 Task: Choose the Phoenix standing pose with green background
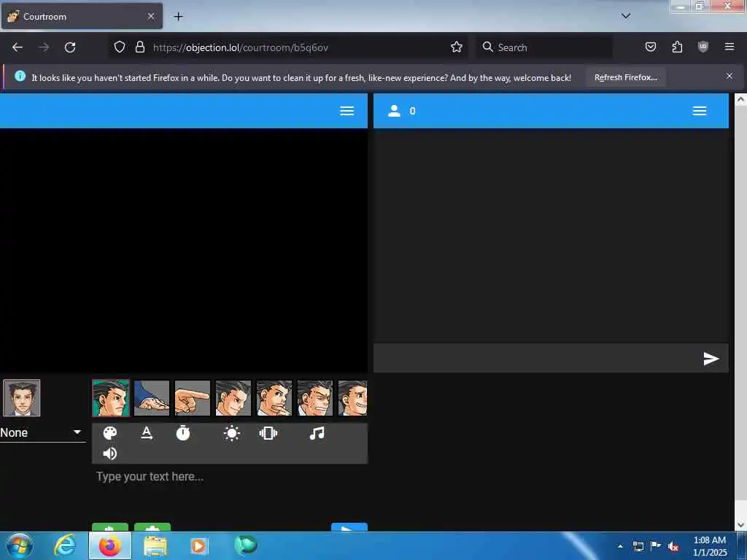[111, 398]
